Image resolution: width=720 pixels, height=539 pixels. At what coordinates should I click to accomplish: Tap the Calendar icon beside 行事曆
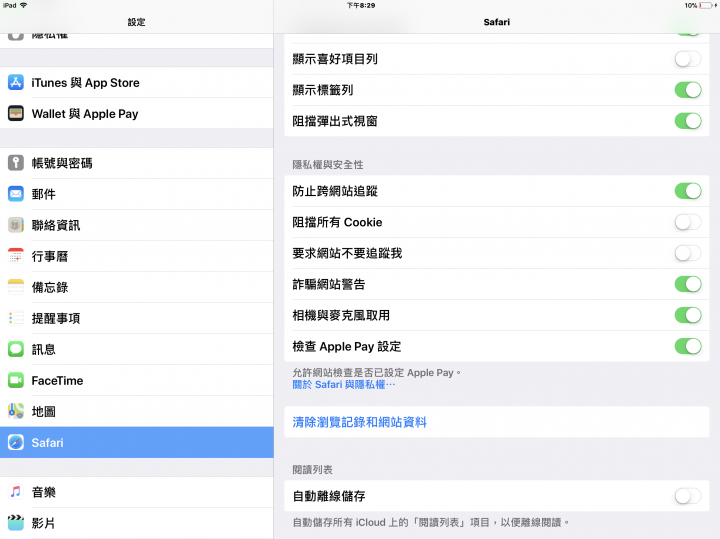[x=16, y=256]
